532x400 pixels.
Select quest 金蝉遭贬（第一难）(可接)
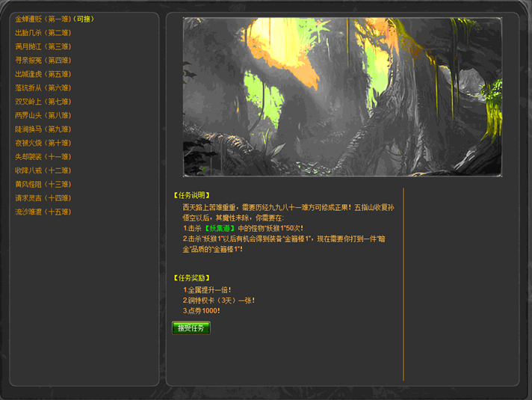(55, 19)
